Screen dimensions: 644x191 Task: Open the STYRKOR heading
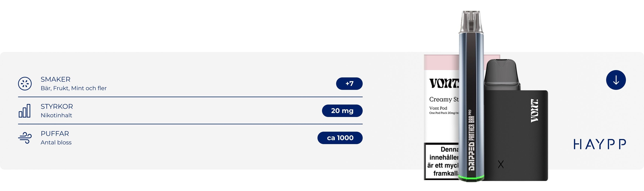pos(57,106)
